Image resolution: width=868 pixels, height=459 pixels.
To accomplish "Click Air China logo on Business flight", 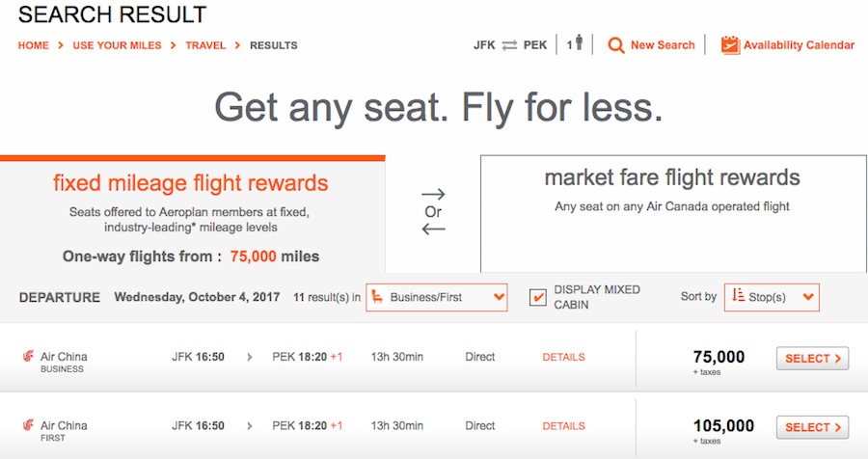I will point(28,356).
